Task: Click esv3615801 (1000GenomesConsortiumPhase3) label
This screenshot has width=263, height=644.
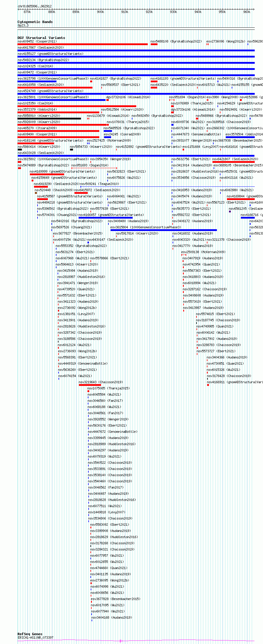Action: 53,97
